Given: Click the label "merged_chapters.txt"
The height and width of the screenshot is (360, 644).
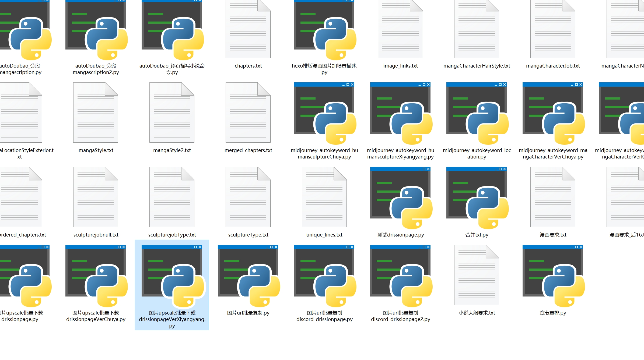Looking at the screenshot, I should point(248,150).
